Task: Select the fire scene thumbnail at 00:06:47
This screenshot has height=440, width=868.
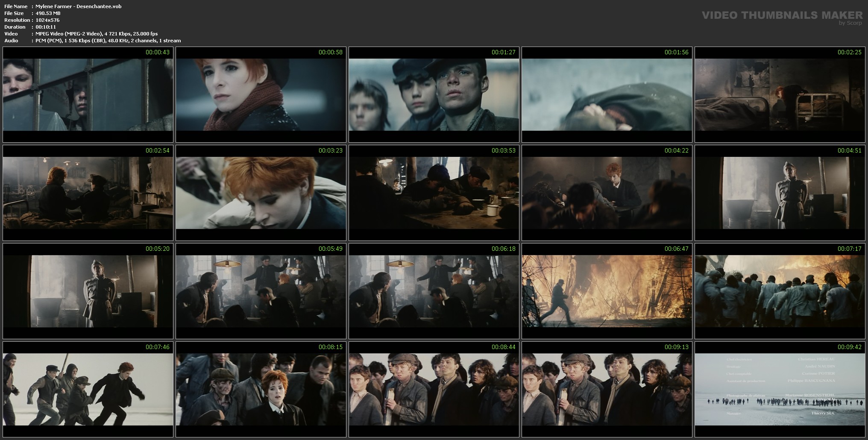Action: [607, 291]
